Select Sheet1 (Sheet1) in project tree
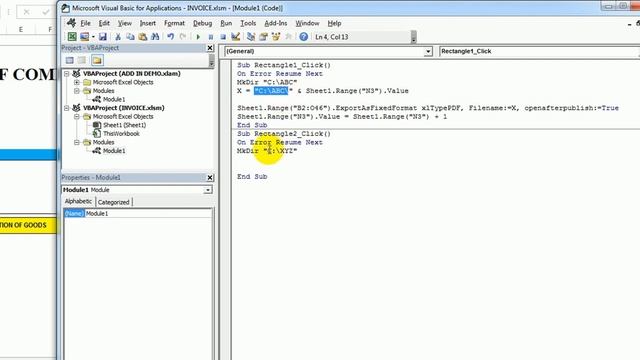The image size is (640, 360). pos(124,125)
